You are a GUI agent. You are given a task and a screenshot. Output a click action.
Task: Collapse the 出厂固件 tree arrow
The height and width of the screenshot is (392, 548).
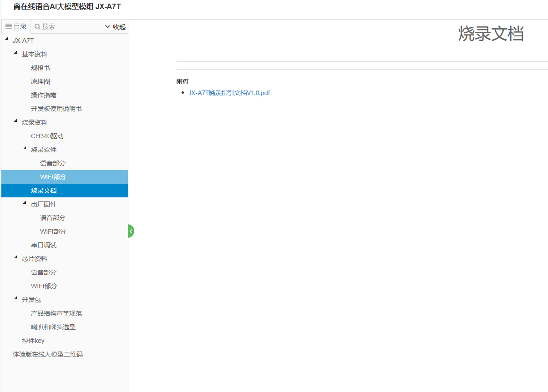tap(25, 203)
